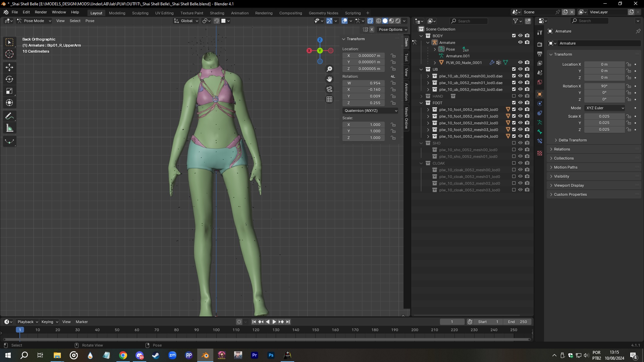Open the World Properties globe tab
This screenshot has width=644, height=362.
click(540, 82)
